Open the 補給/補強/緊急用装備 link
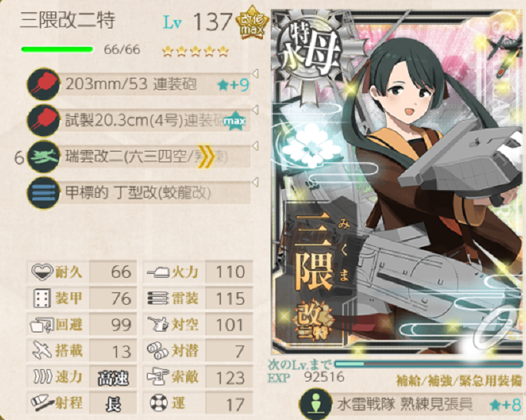526x420 pixels. pos(459,381)
